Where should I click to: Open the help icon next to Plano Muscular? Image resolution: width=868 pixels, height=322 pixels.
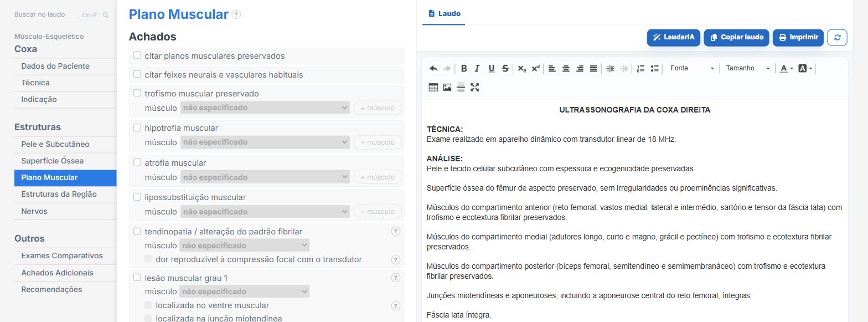pos(236,15)
